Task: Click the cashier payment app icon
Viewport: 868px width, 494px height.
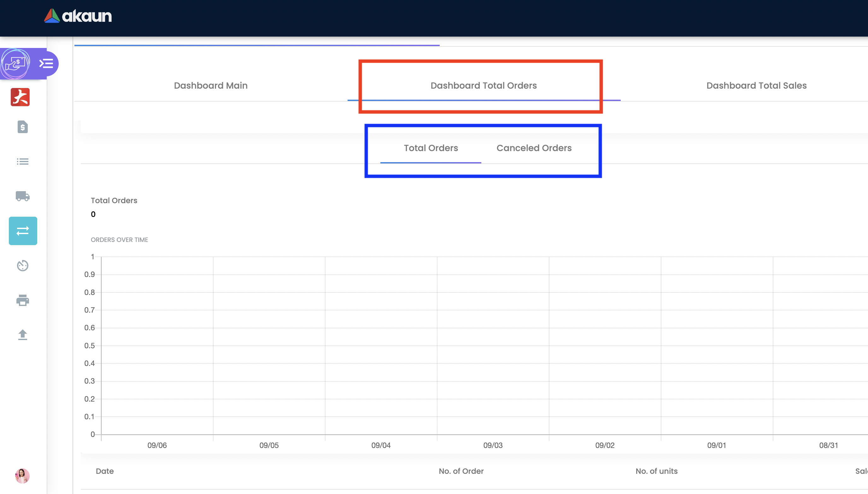Action: tap(15, 63)
